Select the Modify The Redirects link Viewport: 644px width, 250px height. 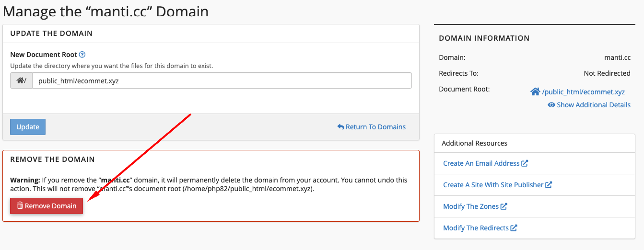(x=476, y=228)
